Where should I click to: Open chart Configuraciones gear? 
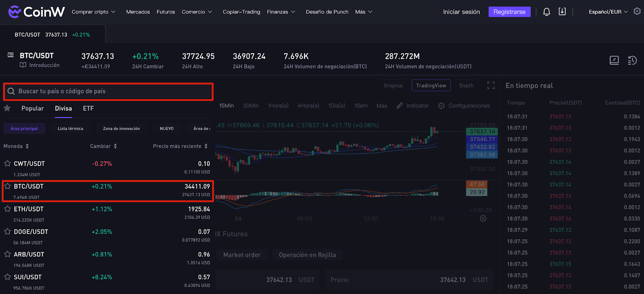click(442, 106)
